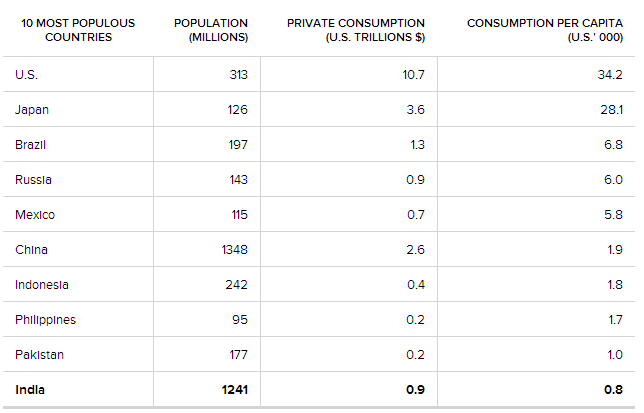The image size is (644, 413).
Task: Select the Brazil country cell
Action: [31, 145]
